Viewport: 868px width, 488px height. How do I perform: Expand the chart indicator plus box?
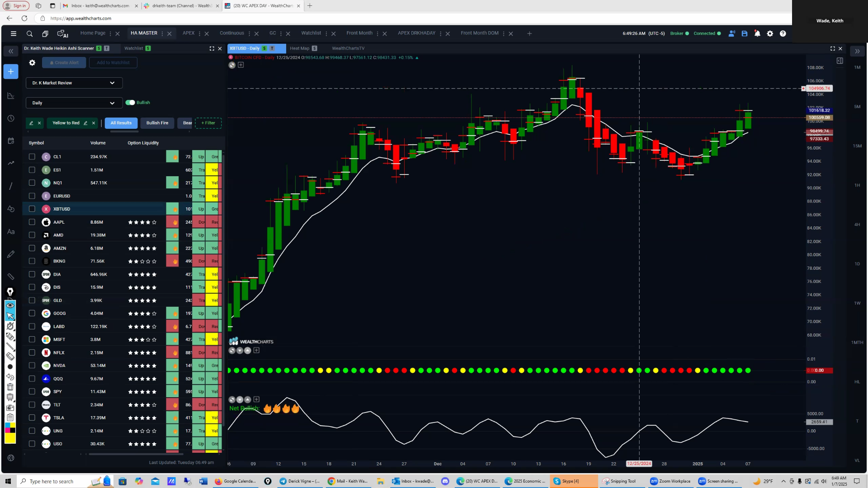pyautogui.click(x=241, y=65)
